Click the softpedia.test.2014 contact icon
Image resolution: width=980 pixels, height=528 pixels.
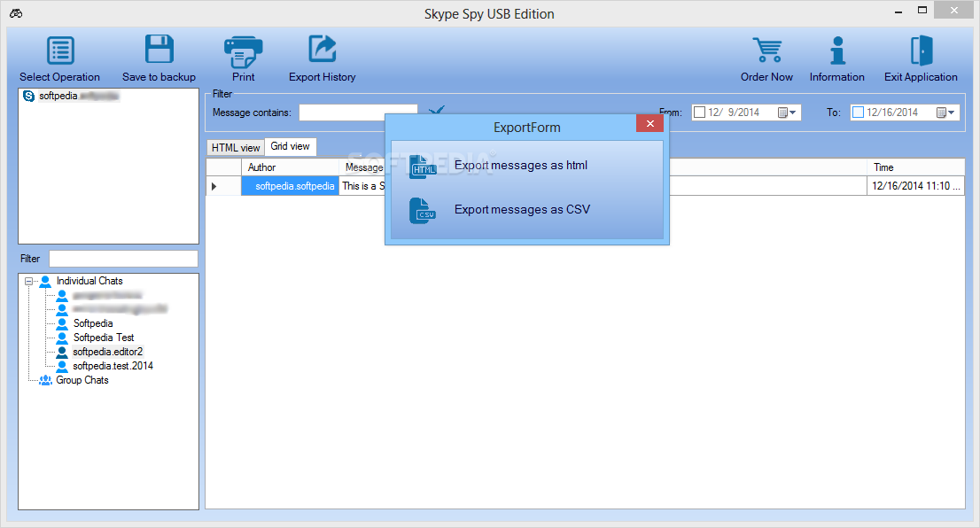point(63,366)
